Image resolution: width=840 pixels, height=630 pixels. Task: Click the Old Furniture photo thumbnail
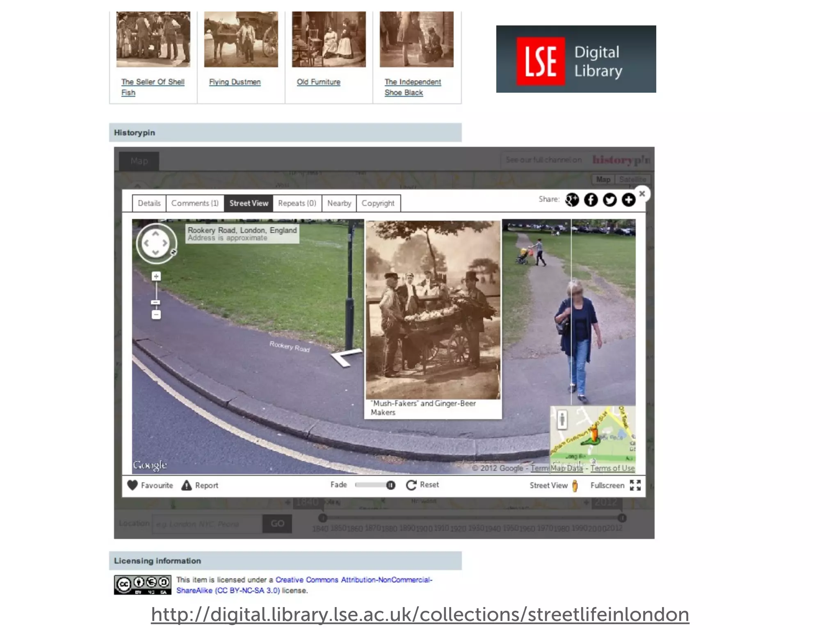[329, 39]
